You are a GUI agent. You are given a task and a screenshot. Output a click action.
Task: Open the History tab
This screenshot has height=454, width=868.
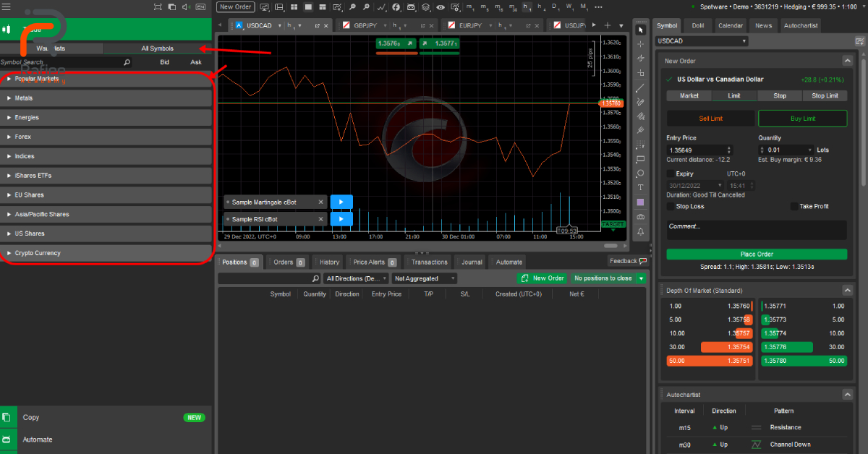pyautogui.click(x=329, y=262)
